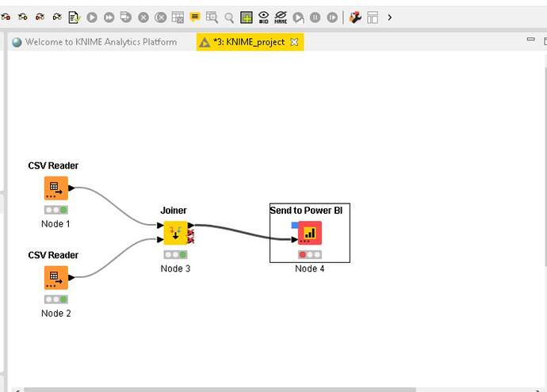Viewport: 547px width, 392px height.
Task: Switch to Welcome to KNIME Analytics Platform tab
Action: tap(94, 42)
